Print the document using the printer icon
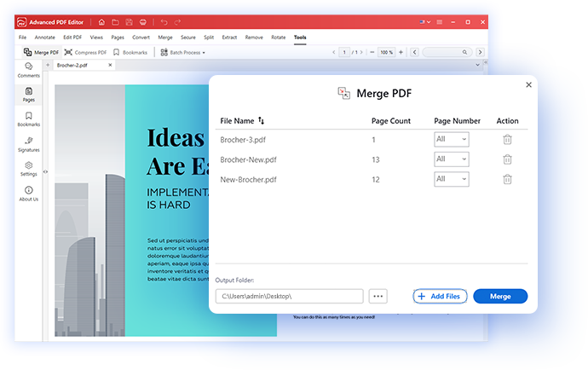The height and width of the screenshot is (370, 588). coord(143,22)
